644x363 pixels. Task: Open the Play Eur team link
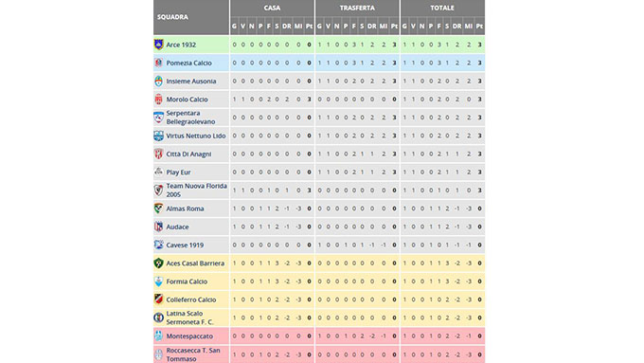click(x=178, y=172)
